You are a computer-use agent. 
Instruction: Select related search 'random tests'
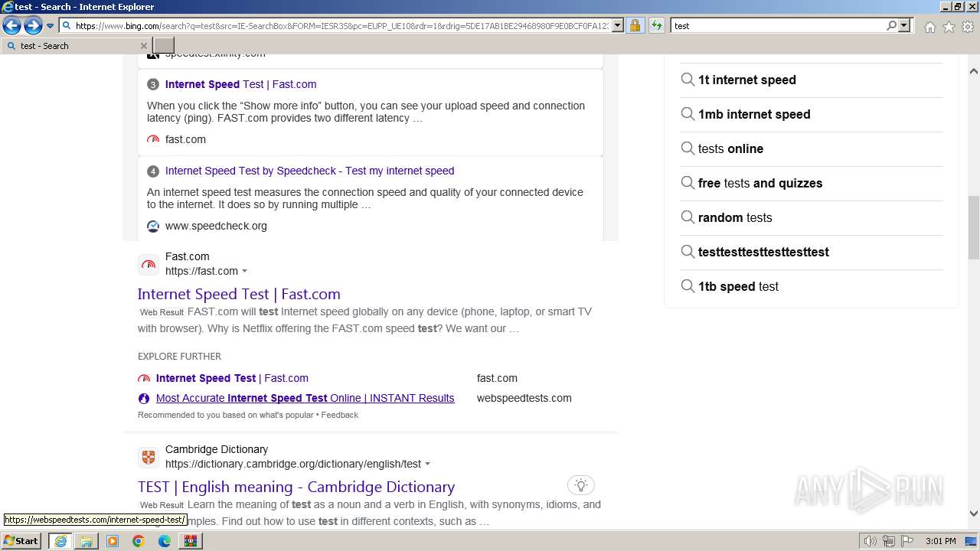812,217
